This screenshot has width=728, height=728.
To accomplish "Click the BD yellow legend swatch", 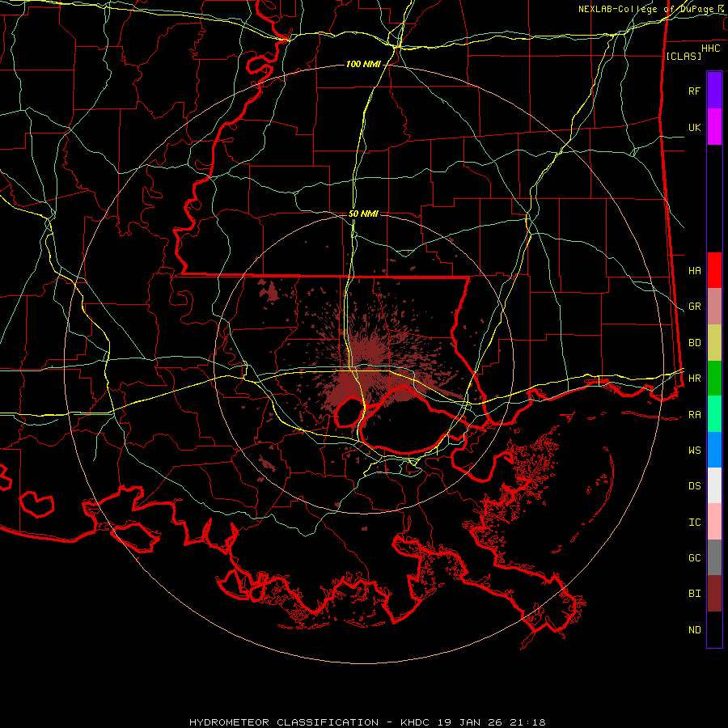I will (x=714, y=343).
